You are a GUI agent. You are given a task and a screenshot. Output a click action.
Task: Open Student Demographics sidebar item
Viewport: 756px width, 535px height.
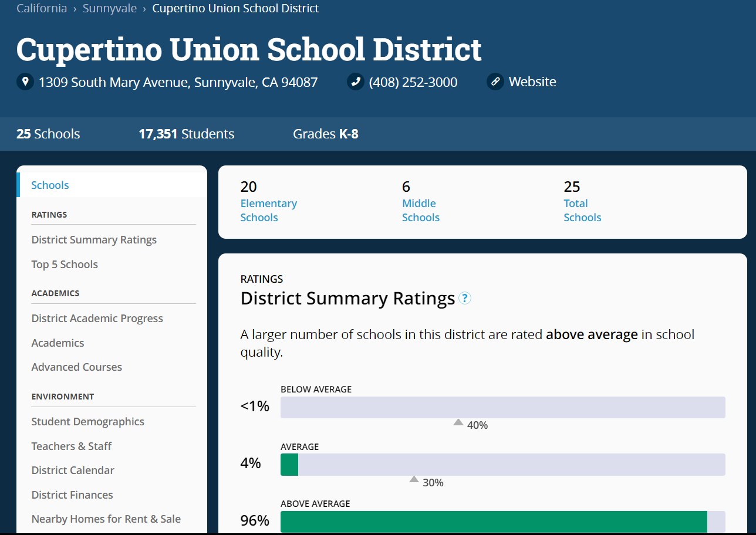pos(87,422)
